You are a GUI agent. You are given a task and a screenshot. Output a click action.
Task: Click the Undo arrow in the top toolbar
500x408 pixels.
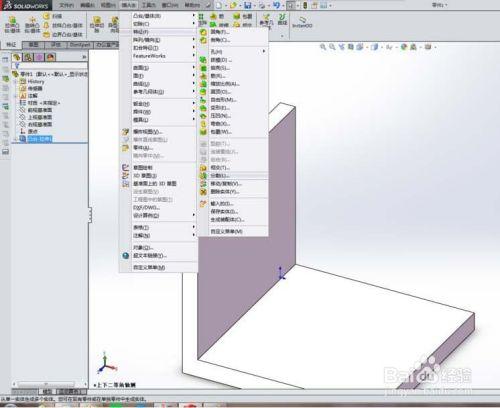coord(276,5)
